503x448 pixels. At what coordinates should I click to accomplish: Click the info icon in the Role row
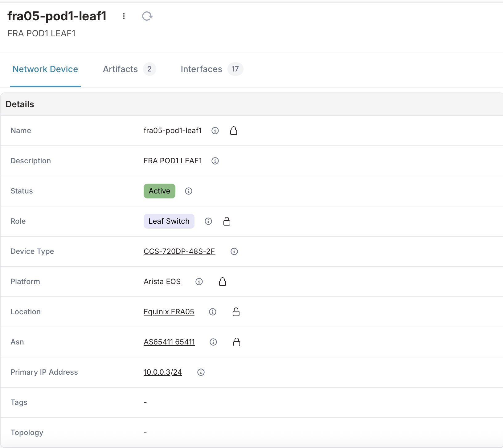[x=208, y=221]
